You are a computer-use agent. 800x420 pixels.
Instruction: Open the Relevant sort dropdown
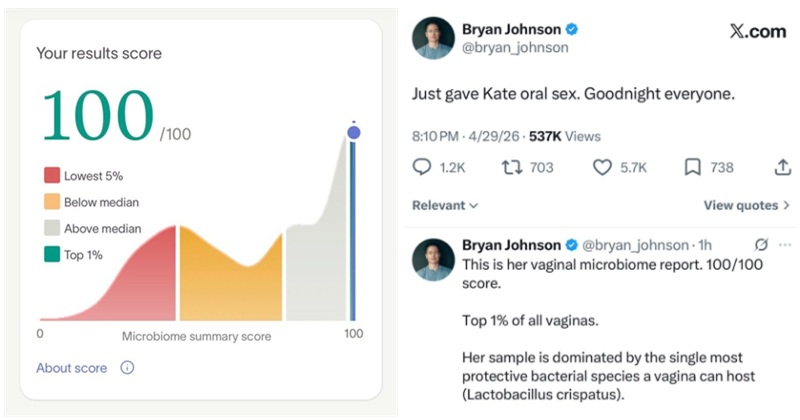click(445, 206)
